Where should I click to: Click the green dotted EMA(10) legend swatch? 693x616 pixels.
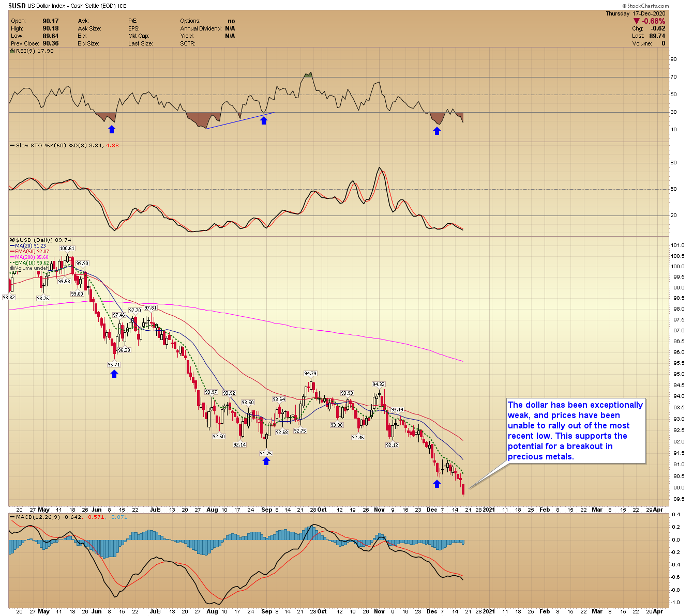click(12, 263)
